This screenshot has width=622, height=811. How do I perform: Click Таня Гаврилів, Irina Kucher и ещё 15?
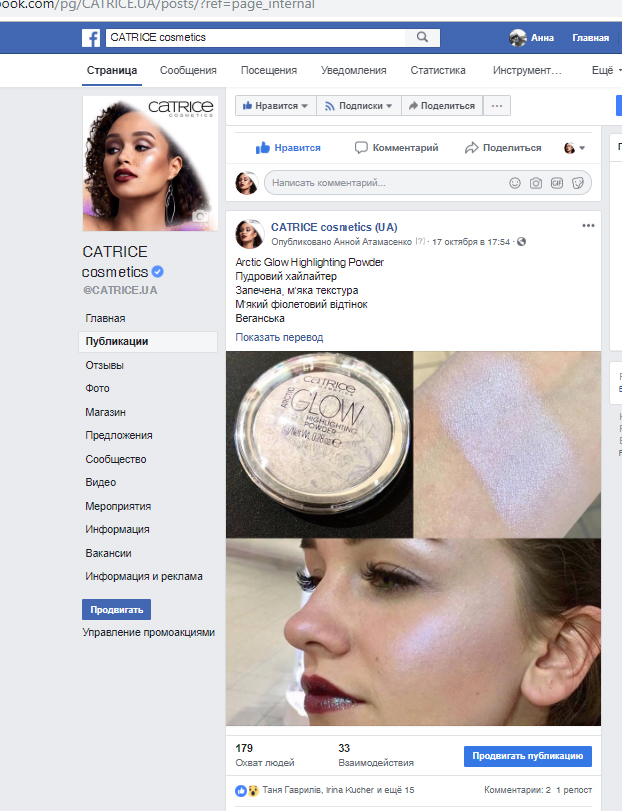[x=338, y=790]
